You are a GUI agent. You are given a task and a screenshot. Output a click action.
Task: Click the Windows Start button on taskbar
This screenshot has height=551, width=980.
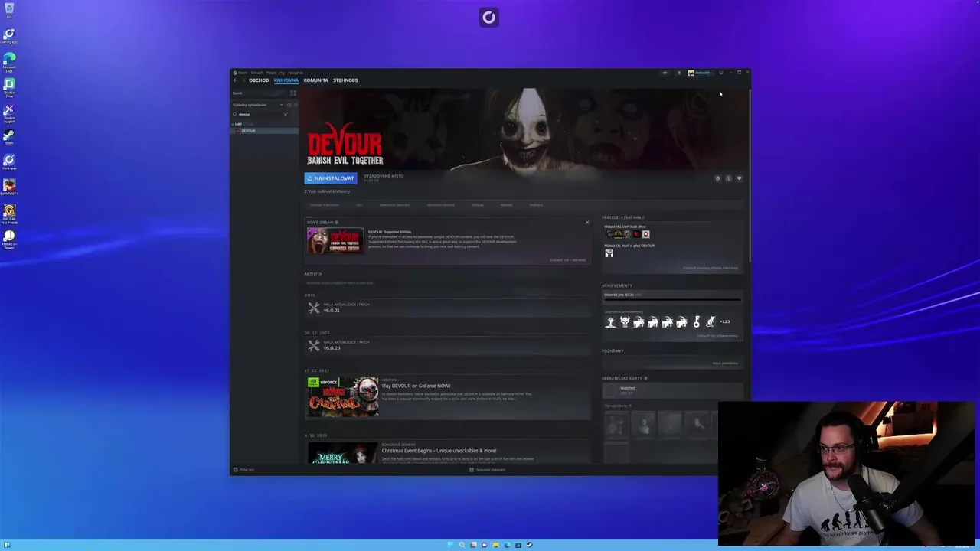point(451,545)
